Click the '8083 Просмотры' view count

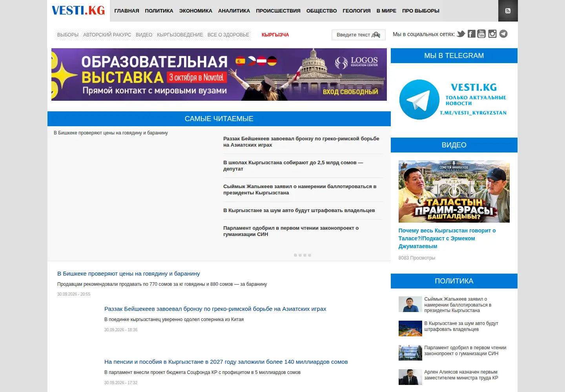pos(417,258)
